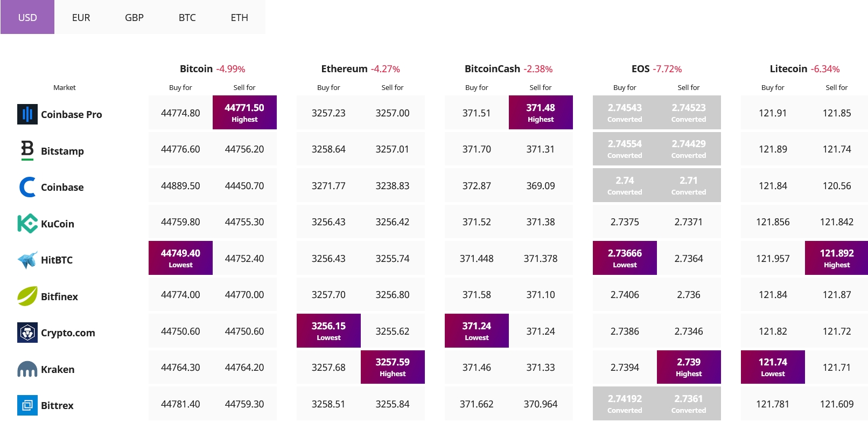Open the Bitcoin column heading
This screenshot has height=422, width=868.
click(x=196, y=69)
